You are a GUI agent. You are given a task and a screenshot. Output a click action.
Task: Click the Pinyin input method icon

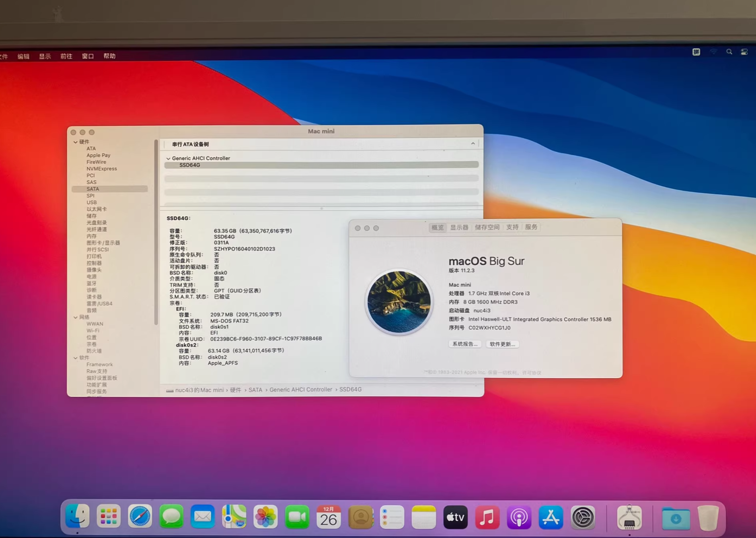696,52
